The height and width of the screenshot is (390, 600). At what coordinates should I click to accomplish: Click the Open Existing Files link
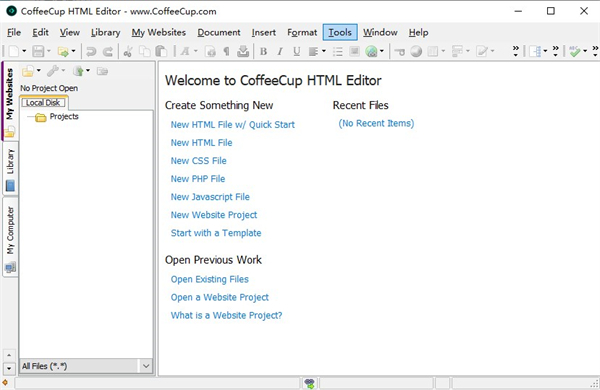pos(210,279)
